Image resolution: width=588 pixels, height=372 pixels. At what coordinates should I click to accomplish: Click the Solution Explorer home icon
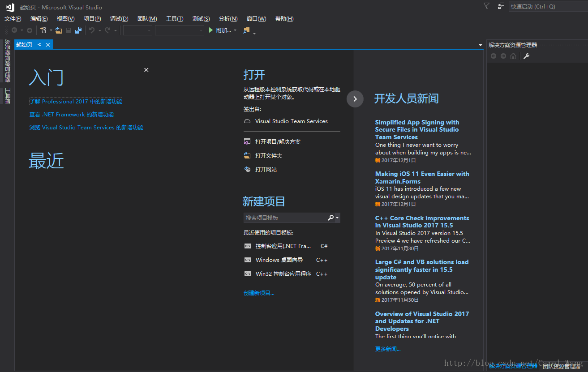point(513,56)
